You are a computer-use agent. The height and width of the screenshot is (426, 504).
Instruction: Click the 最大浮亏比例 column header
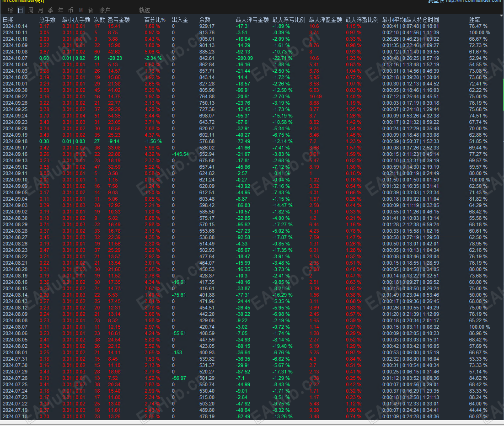[x=289, y=20]
